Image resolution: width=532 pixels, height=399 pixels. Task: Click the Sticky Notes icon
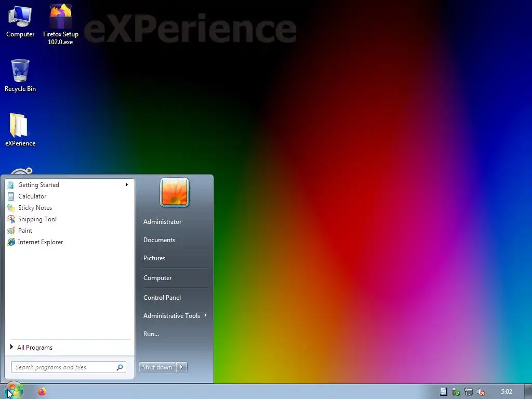coord(11,208)
